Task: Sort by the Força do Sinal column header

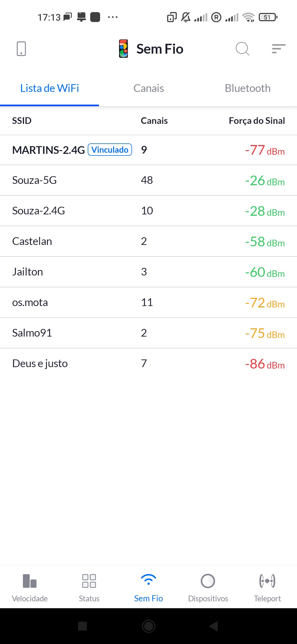Action: pyautogui.click(x=257, y=121)
